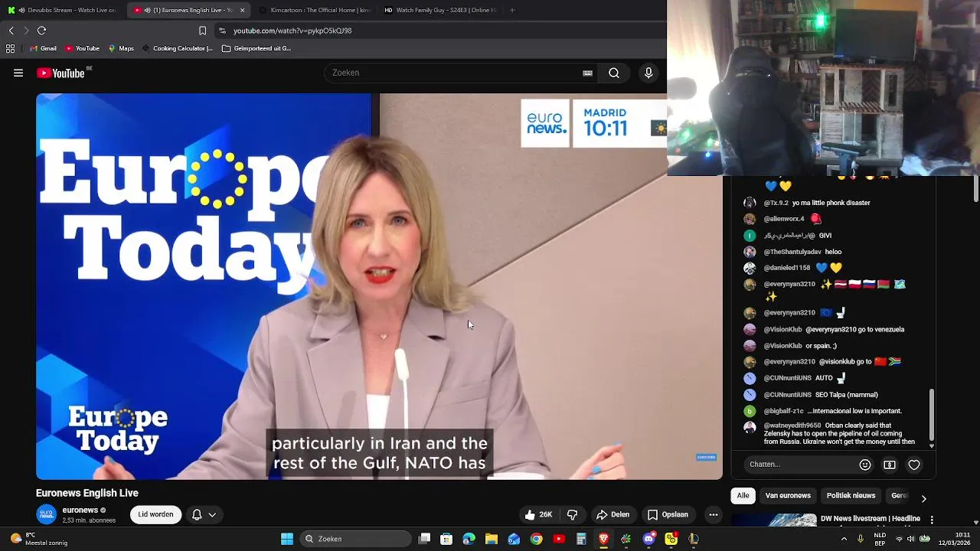Open @VisionKlub chat message go to venezuela
Screen dimensions: 980x551
(854, 329)
